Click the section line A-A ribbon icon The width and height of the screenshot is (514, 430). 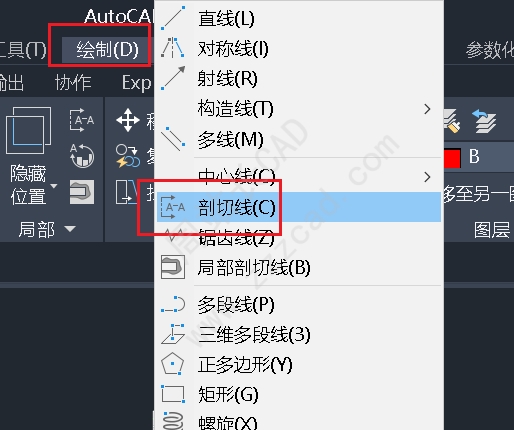82,120
